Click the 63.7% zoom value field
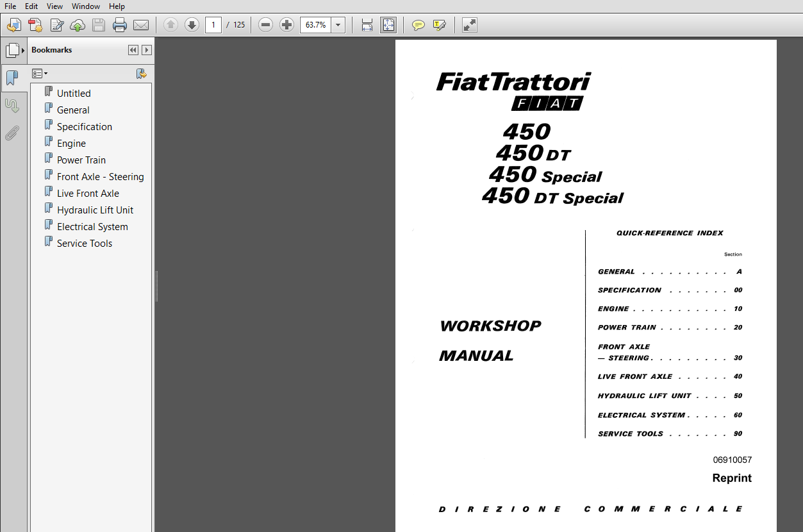This screenshot has height=532, width=803. tap(315, 25)
